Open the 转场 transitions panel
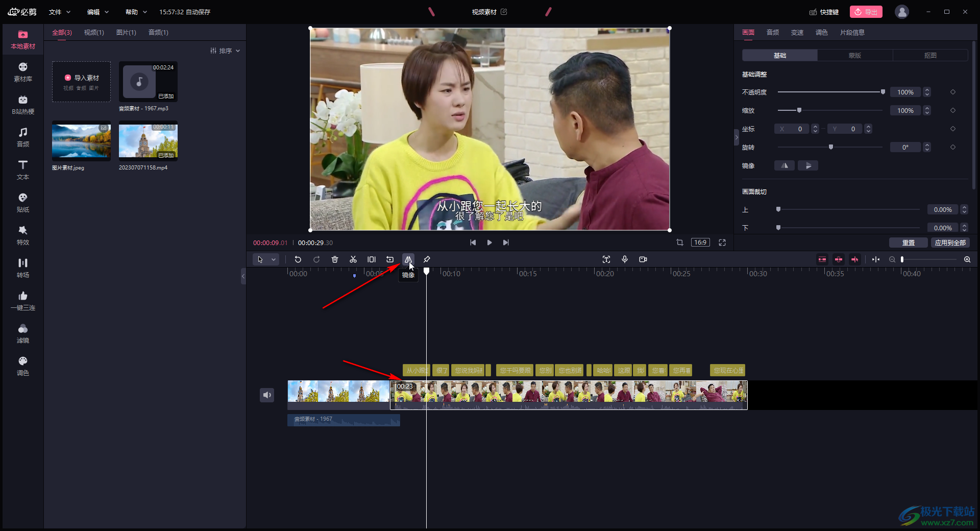This screenshot has height=531, width=980. pos(23,269)
